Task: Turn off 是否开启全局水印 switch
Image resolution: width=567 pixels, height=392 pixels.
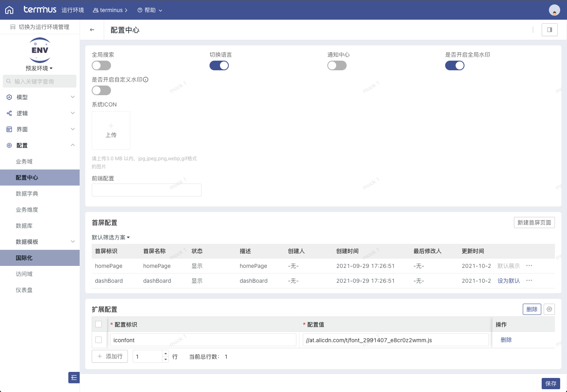Action: pos(455,65)
